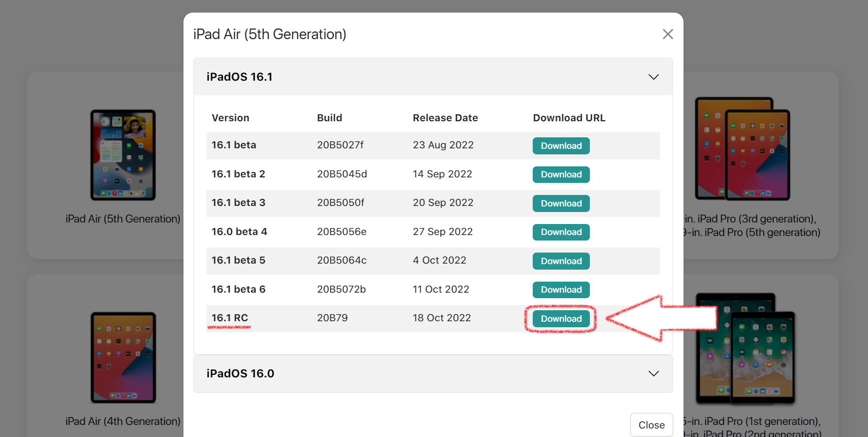Viewport: 868px width, 437px height.
Task: Select version cell 16.1 beta 2
Action: pyautogui.click(x=239, y=174)
